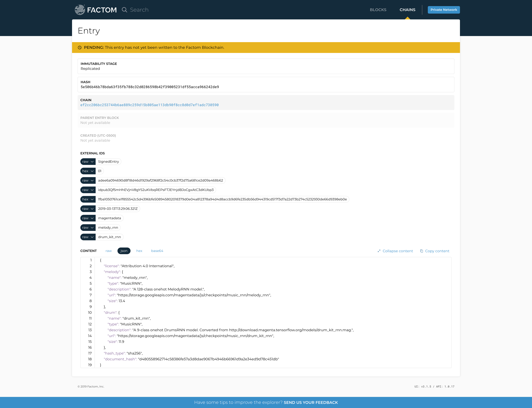The image size is (532, 408).
Task: Open the CHAINS tab
Action: 407,10
